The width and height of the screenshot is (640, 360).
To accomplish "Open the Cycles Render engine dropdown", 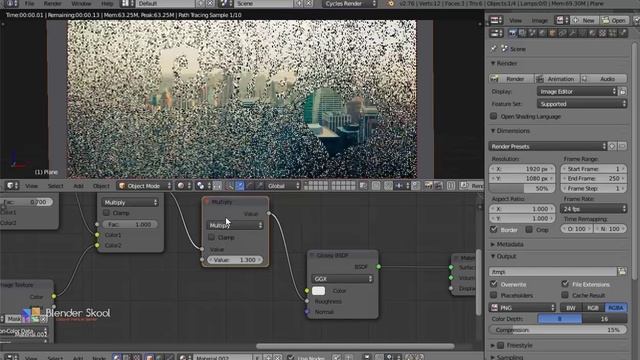I will tap(351, 3).
